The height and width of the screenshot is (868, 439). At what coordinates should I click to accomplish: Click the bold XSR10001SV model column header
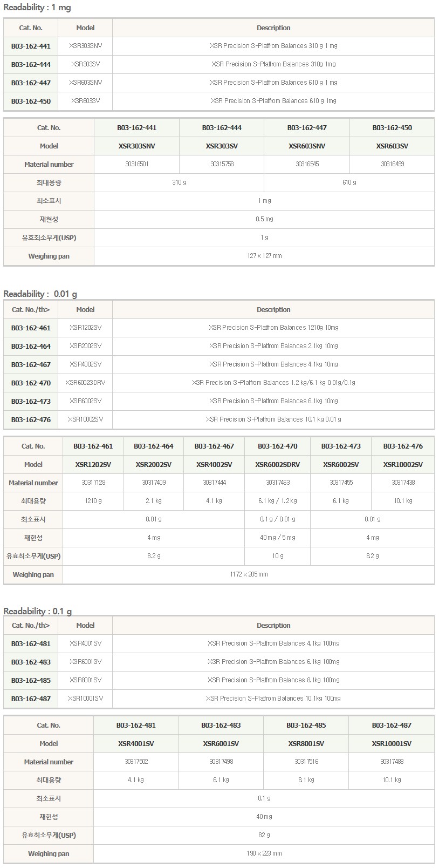coord(392,744)
